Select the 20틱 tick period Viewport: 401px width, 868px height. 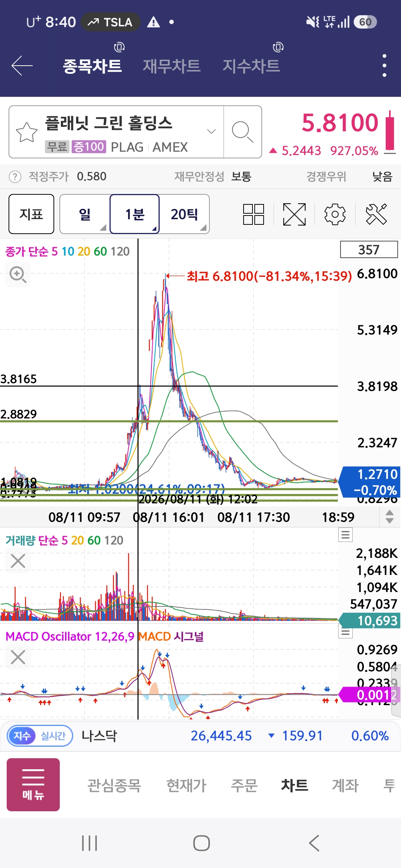185,214
